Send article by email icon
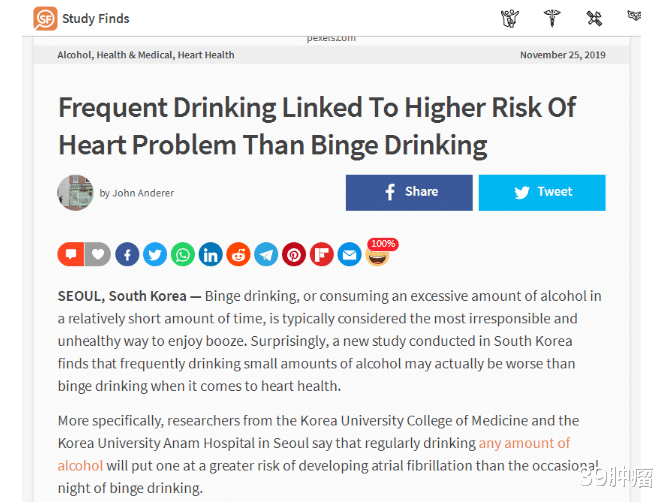 pyautogui.click(x=349, y=255)
